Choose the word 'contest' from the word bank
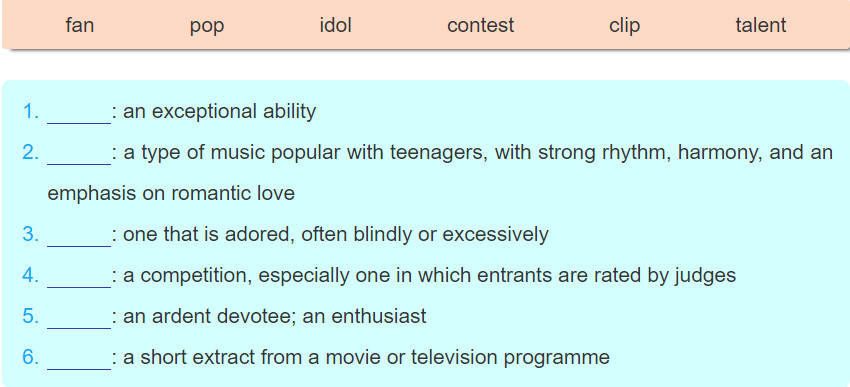 point(480,25)
